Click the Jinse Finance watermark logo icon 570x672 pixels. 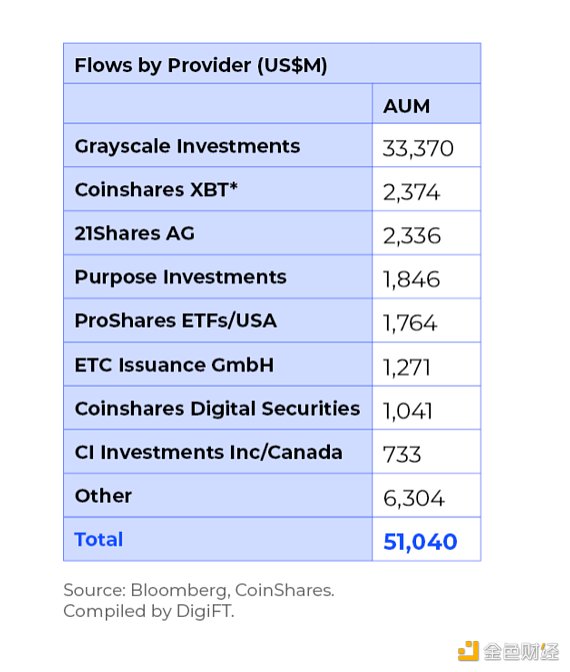pyautogui.click(x=468, y=651)
